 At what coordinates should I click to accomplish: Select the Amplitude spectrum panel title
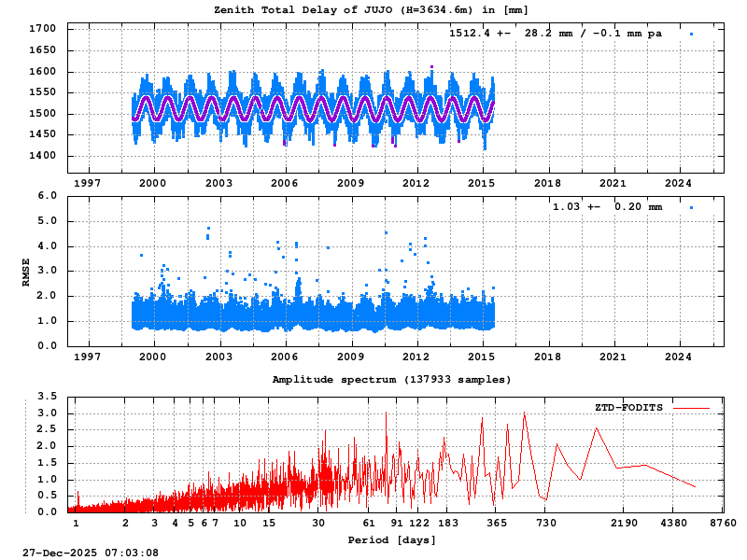tap(392, 380)
